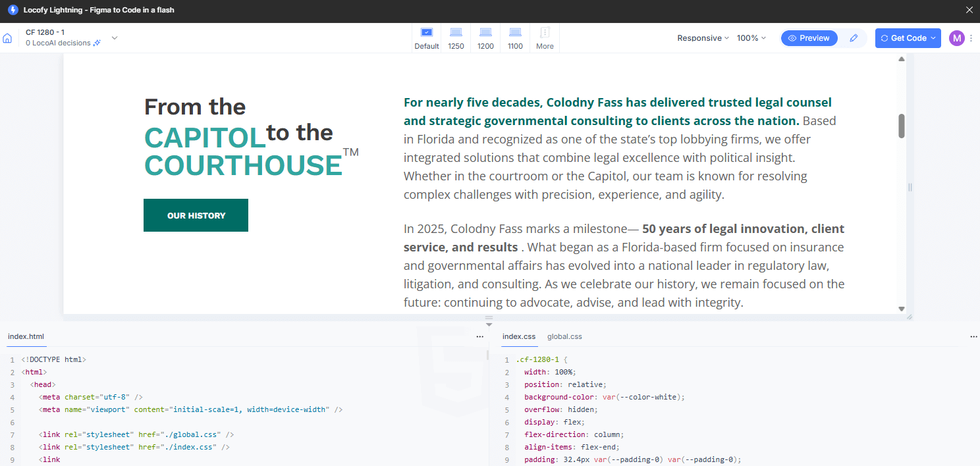This screenshot has height=466, width=980.
Task: Open index.html panel three-dot menu
Action: (480, 336)
